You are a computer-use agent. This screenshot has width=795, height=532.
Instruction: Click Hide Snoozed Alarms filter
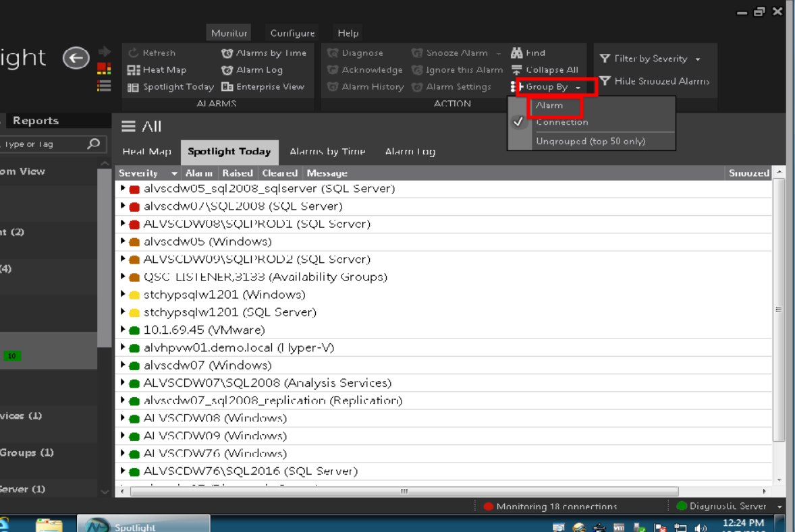654,81
